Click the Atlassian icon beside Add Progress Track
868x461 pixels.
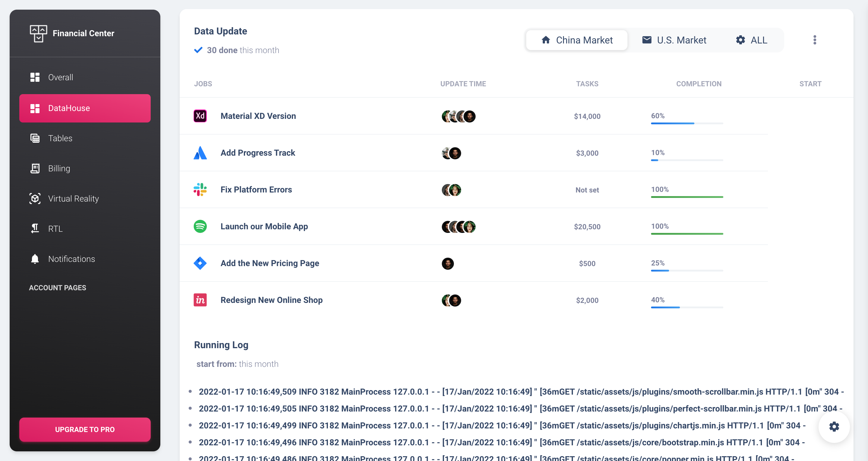pos(200,153)
